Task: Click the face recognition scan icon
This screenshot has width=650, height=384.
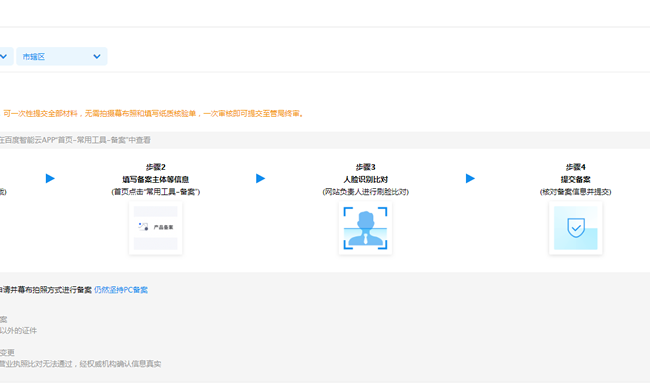Action: pyautogui.click(x=365, y=228)
